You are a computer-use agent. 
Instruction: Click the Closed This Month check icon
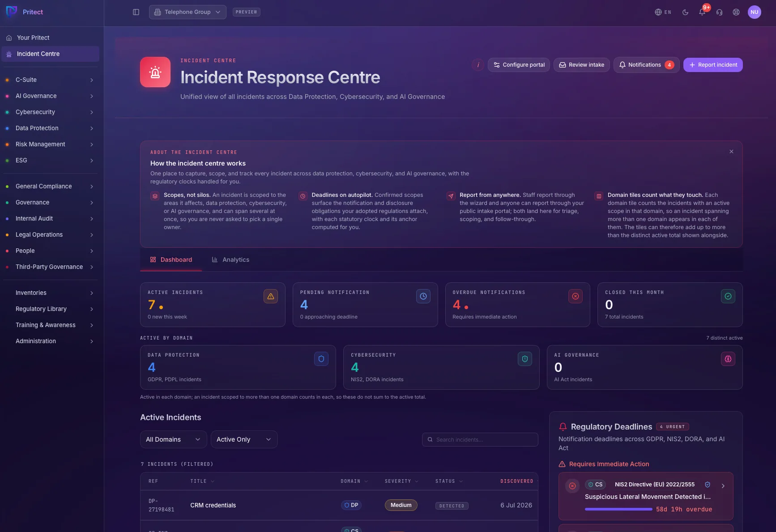tap(728, 296)
